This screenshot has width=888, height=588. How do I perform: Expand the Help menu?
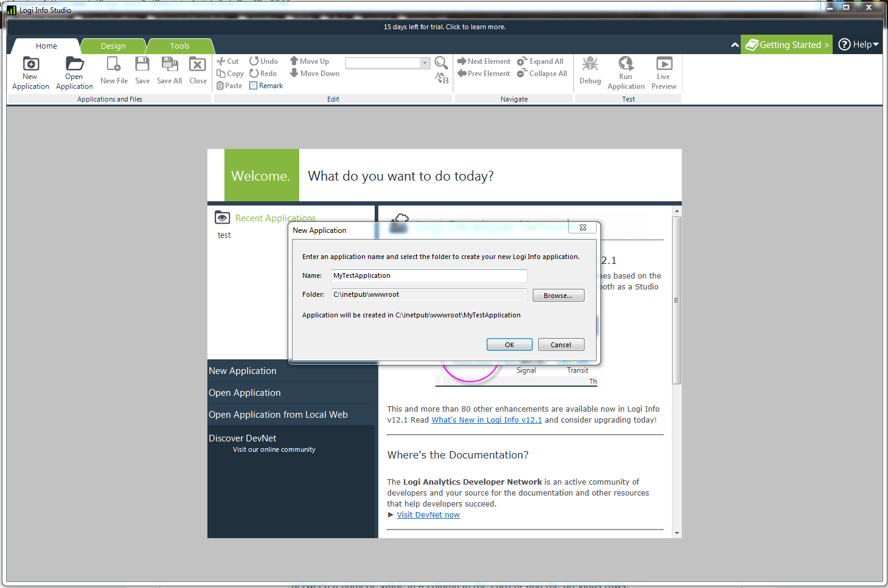click(858, 44)
